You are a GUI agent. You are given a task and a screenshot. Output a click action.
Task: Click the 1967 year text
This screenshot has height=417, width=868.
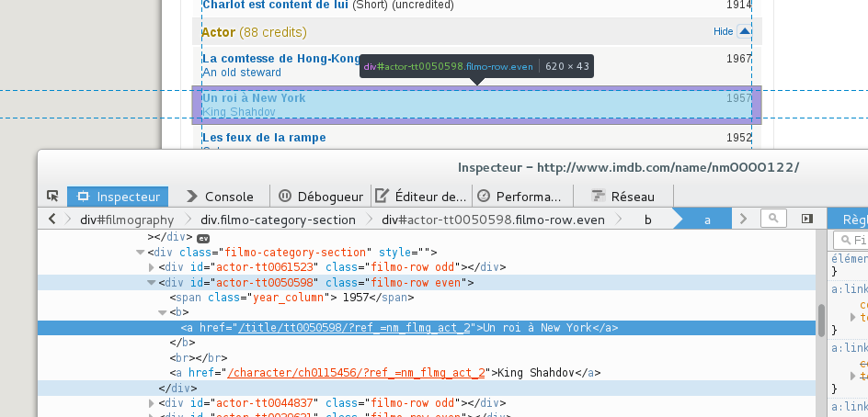click(x=739, y=59)
